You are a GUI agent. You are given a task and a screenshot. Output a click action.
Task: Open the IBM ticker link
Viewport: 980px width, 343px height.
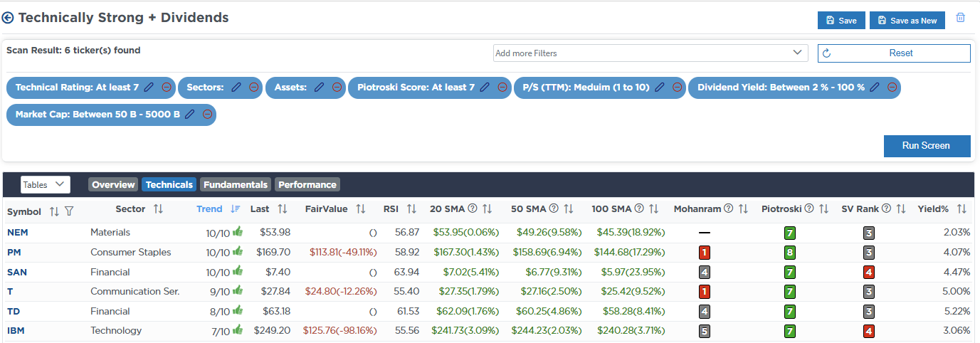[16, 331]
